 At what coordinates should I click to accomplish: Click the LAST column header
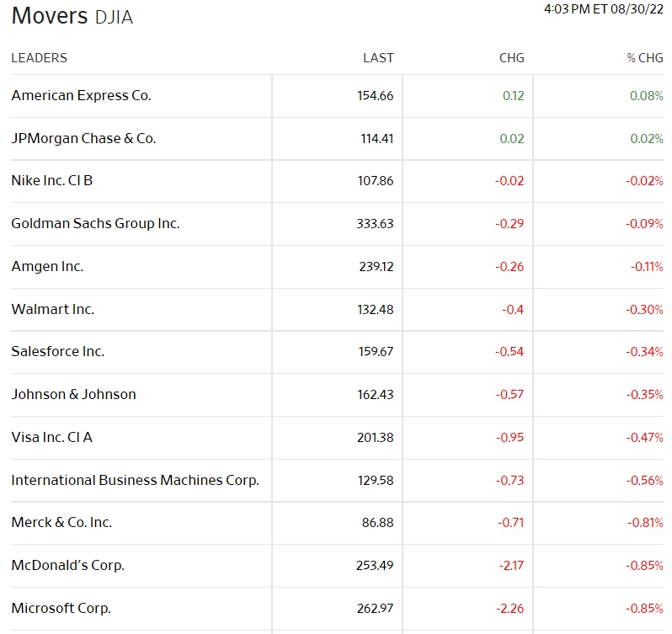378,58
